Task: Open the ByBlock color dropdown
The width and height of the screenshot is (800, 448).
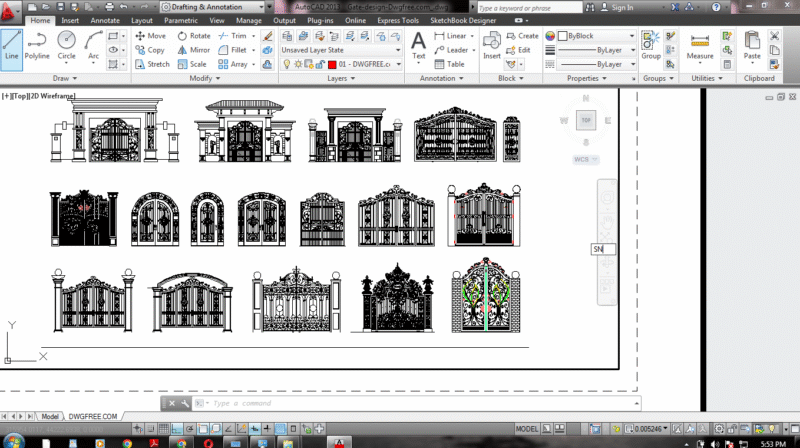Action: [x=596, y=36]
